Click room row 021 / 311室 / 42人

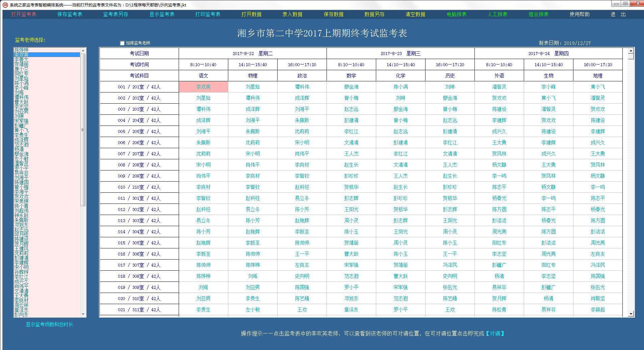coord(139,309)
